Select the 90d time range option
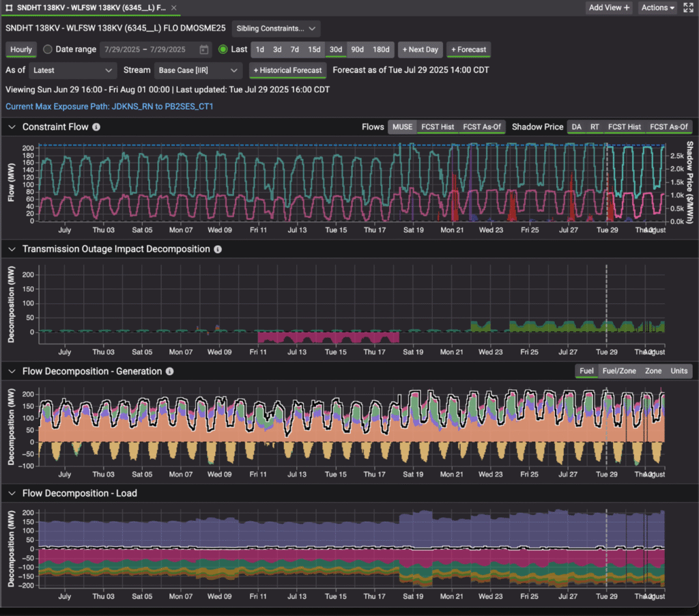Viewport: 699px width, 616px height. (x=356, y=50)
